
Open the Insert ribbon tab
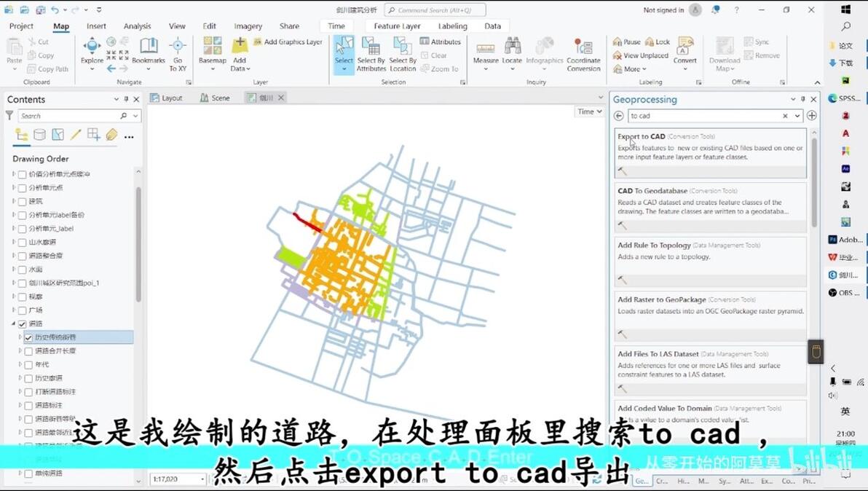point(96,26)
